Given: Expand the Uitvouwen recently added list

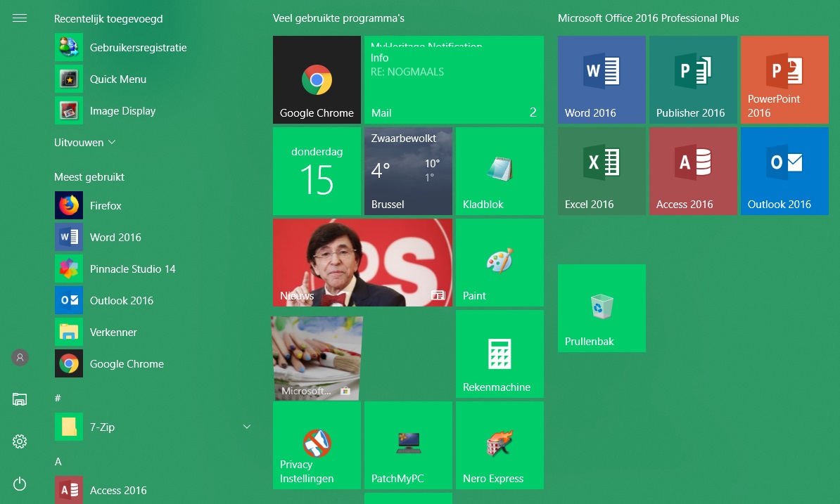Looking at the screenshot, I should [84, 142].
